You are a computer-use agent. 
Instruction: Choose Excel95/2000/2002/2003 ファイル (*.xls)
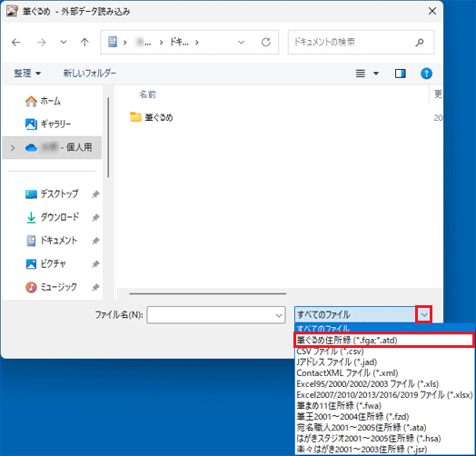click(385, 384)
